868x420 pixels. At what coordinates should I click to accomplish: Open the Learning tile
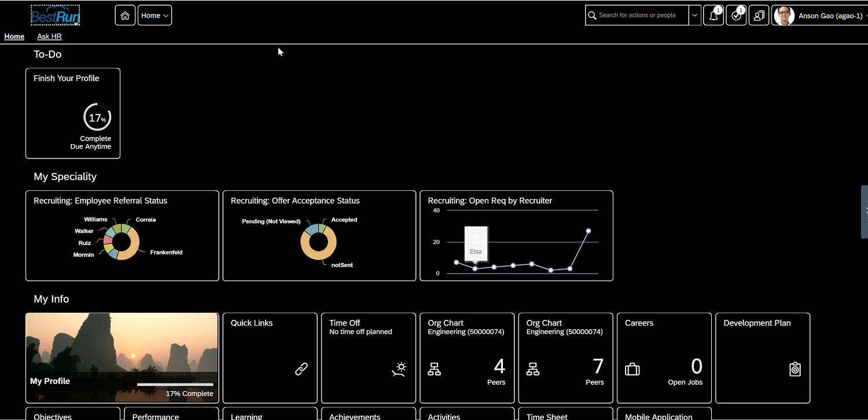270,414
